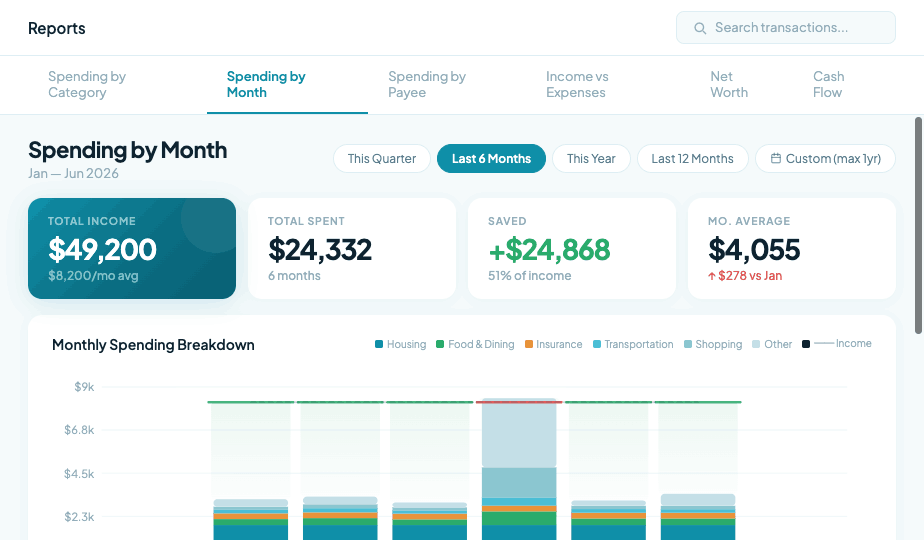This screenshot has height=540, width=924.
Task: Switch to Spending by Payee tab
Action: [x=447, y=84]
